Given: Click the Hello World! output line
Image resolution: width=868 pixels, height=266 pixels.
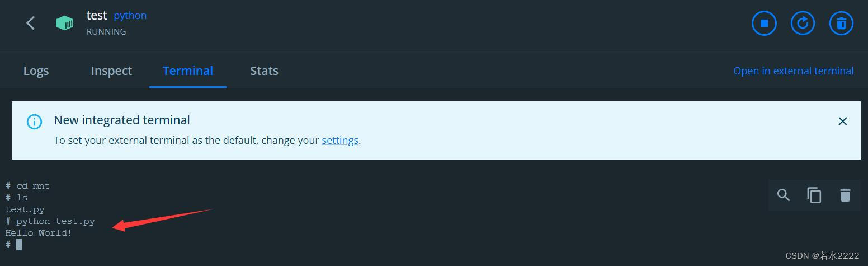Looking at the screenshot, I should point(39,232).
